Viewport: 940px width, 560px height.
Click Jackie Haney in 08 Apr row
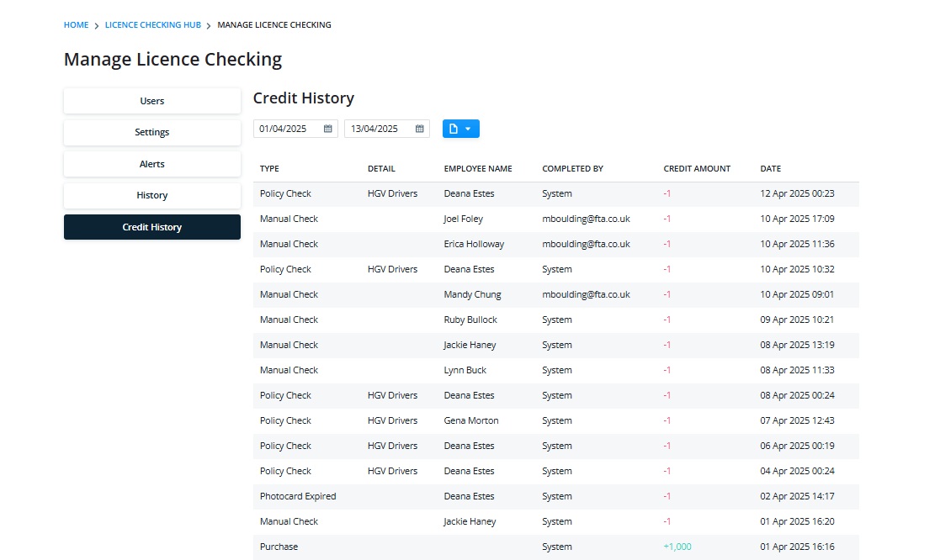(x=470, y=345)
